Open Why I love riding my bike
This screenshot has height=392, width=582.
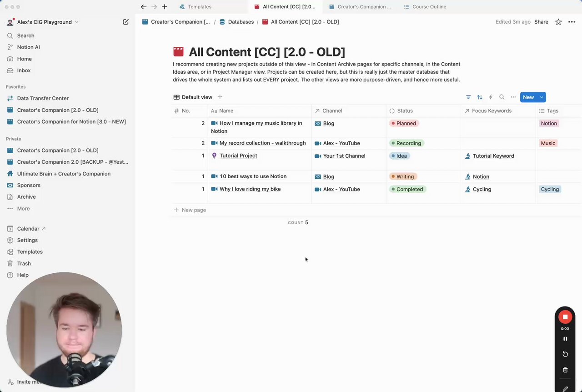[250, 189]
